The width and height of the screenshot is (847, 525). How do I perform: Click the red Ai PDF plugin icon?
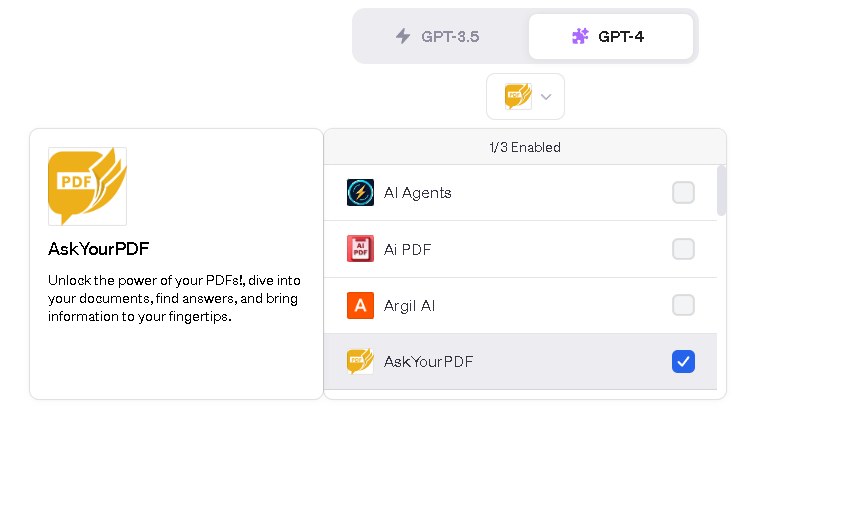click(360, 249)
